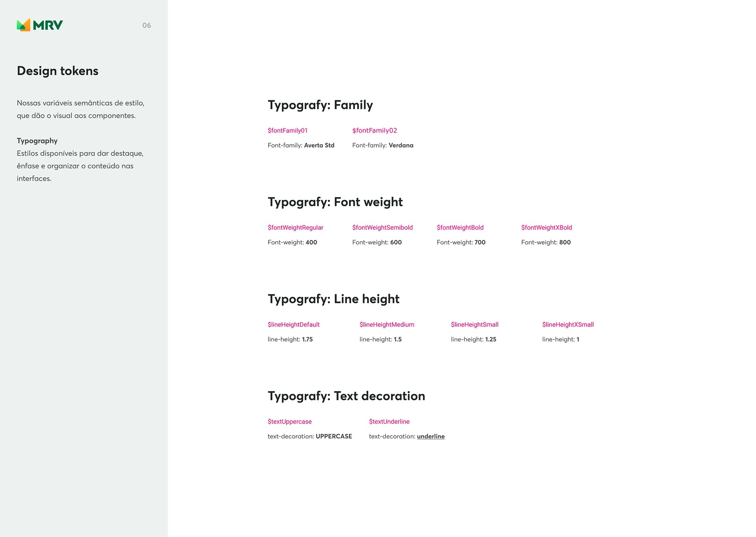Select the Typography sidebar label

coord(37,141)
